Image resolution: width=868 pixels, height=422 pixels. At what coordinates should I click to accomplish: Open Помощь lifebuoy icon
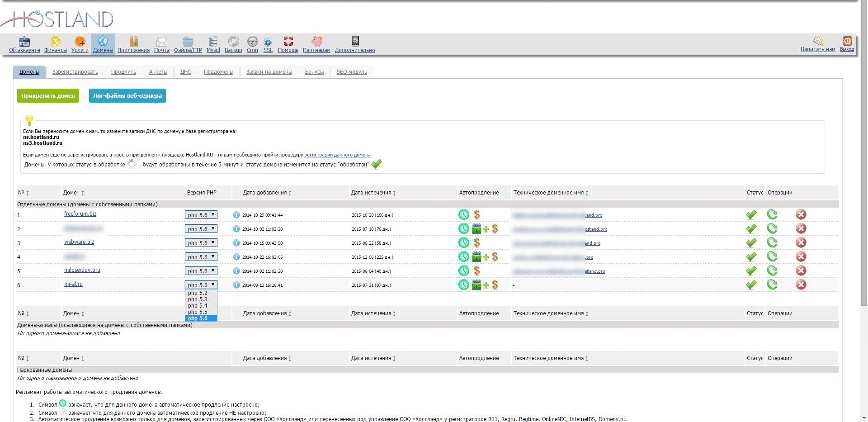[x=288, y=42]
